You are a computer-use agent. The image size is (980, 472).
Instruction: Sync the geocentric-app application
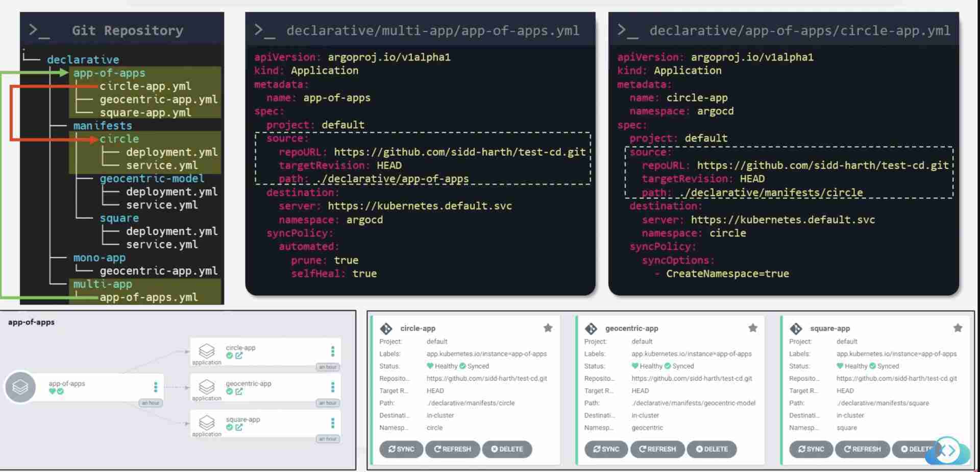606,449
